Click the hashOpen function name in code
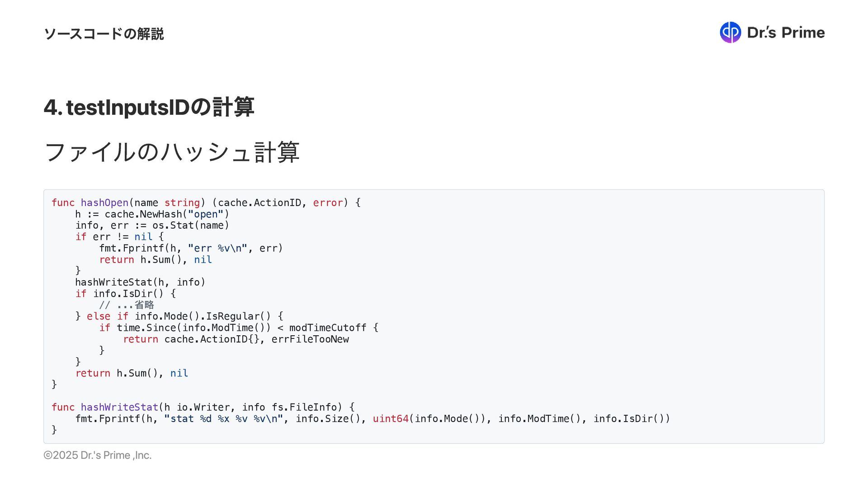This screenshot has width=868, height=488. (x=104, y=203)
